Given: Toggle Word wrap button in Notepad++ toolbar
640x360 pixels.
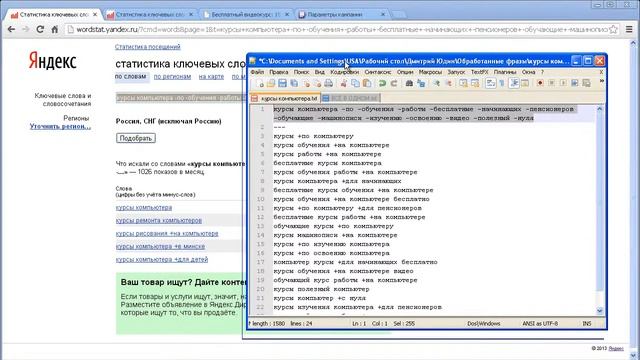Looking at the screenshot, I should pyautogui.click(x=491, y=83).
